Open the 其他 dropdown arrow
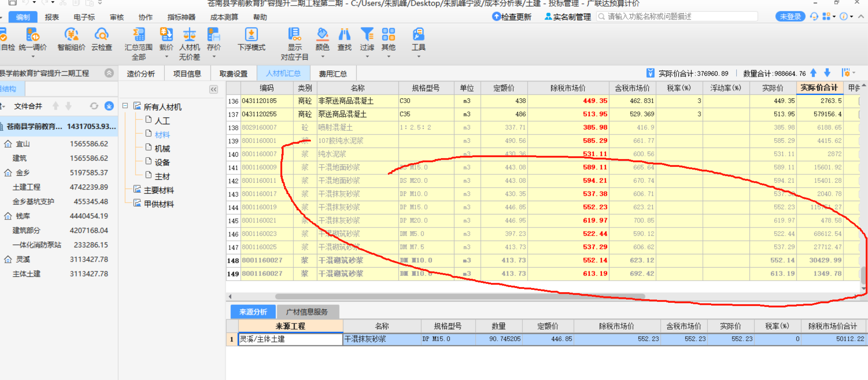Screen dimensions: 868x380 coord(389,57)
